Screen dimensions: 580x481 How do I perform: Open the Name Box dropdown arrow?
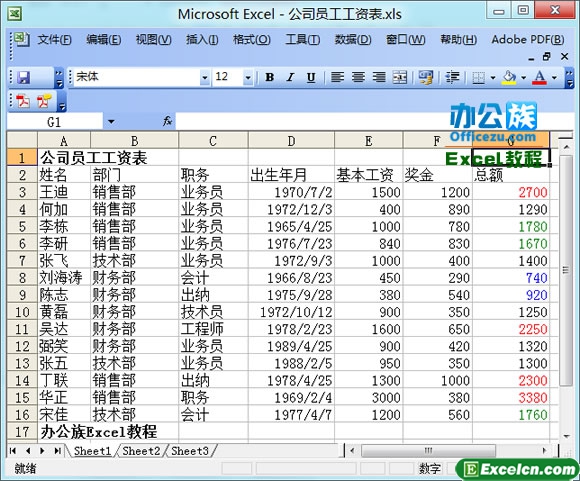pos(111,121)
